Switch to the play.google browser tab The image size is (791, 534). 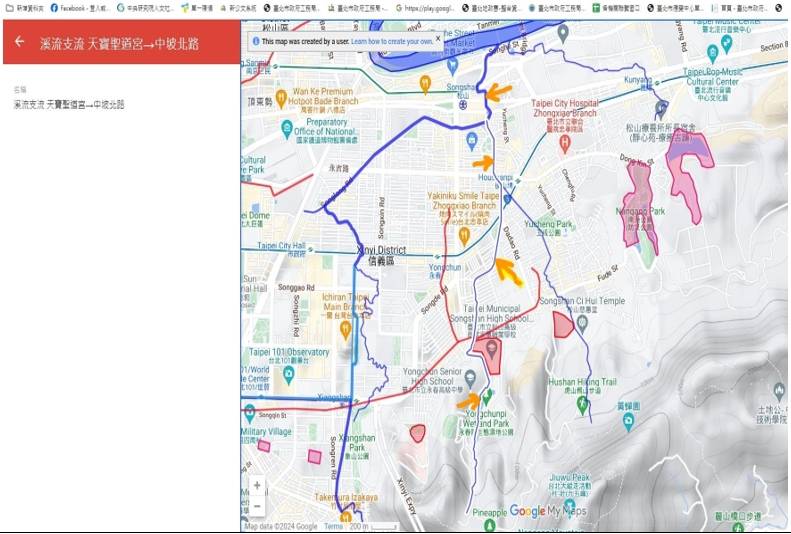430,7
